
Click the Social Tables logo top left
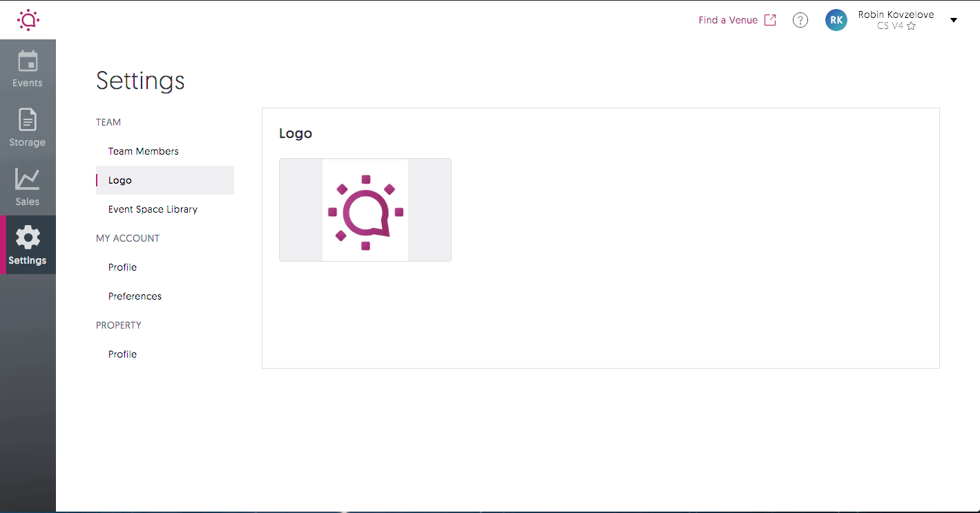point(28,19)
